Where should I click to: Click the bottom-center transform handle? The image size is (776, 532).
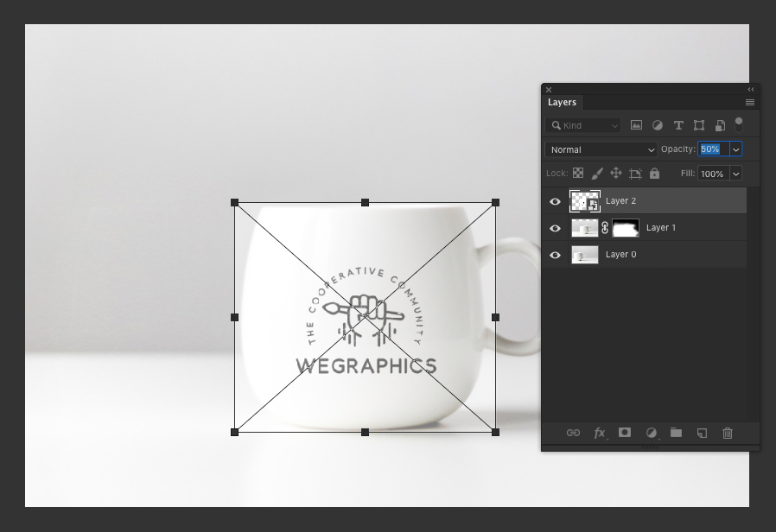pyautogui.click(x=366, y=432)
